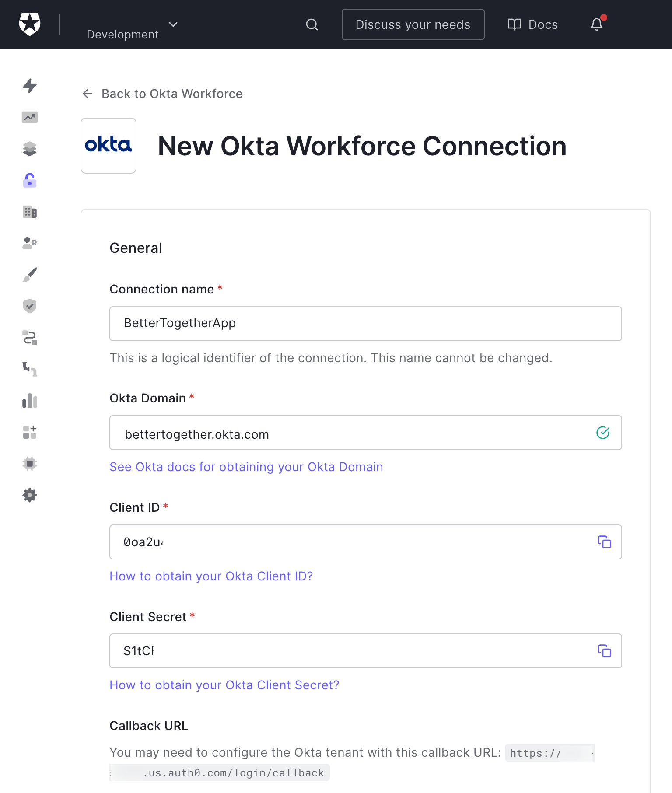Click the callback URL code text
The width and height of the screenshot is (672, 793).
click(220, 773)
